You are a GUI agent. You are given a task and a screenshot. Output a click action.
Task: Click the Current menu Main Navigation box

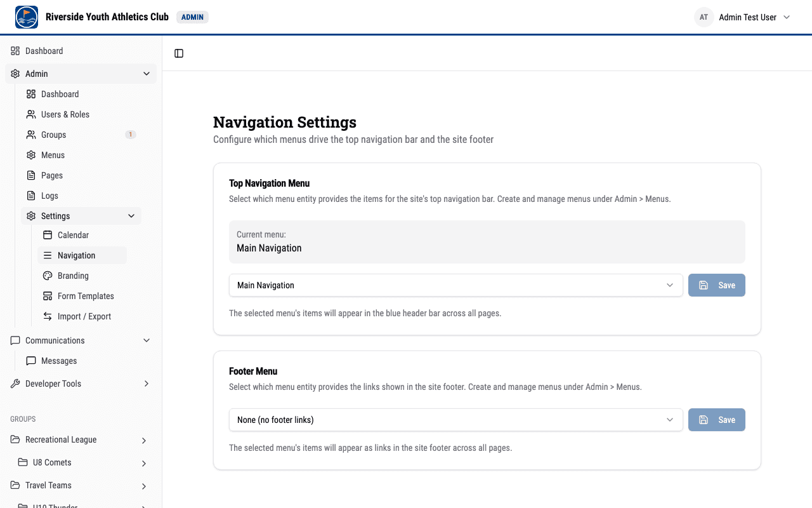tap(487, 242)
